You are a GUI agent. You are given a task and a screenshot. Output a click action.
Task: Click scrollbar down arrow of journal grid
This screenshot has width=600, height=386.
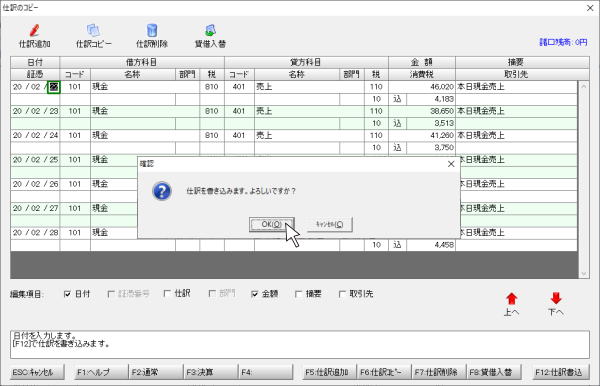[584, 274]
